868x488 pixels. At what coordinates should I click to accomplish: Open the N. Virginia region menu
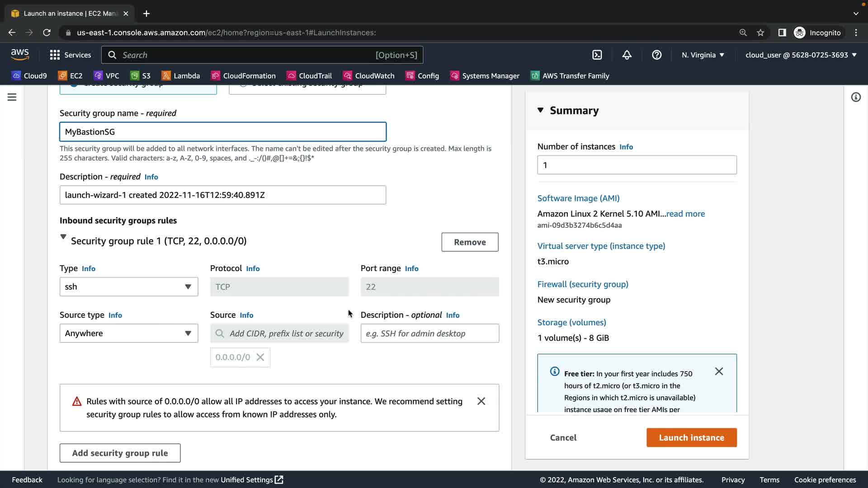tap(703, 55)
